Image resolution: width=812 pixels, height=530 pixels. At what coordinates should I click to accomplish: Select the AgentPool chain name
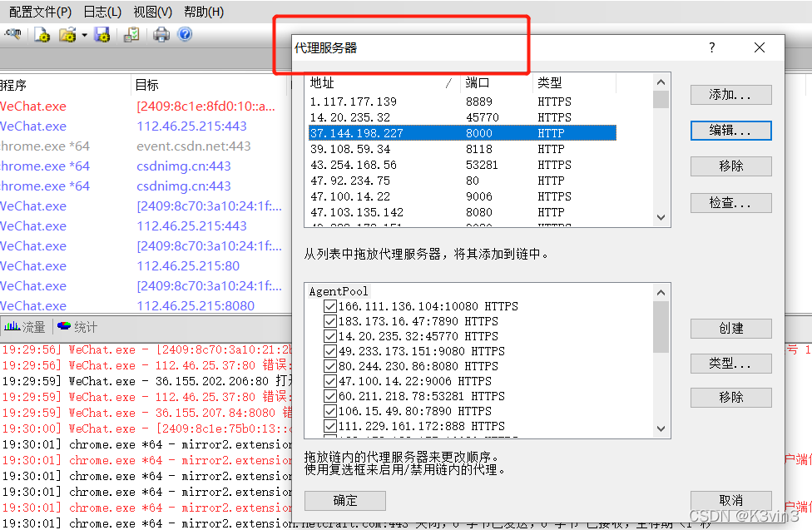click(x=338, y=291)
